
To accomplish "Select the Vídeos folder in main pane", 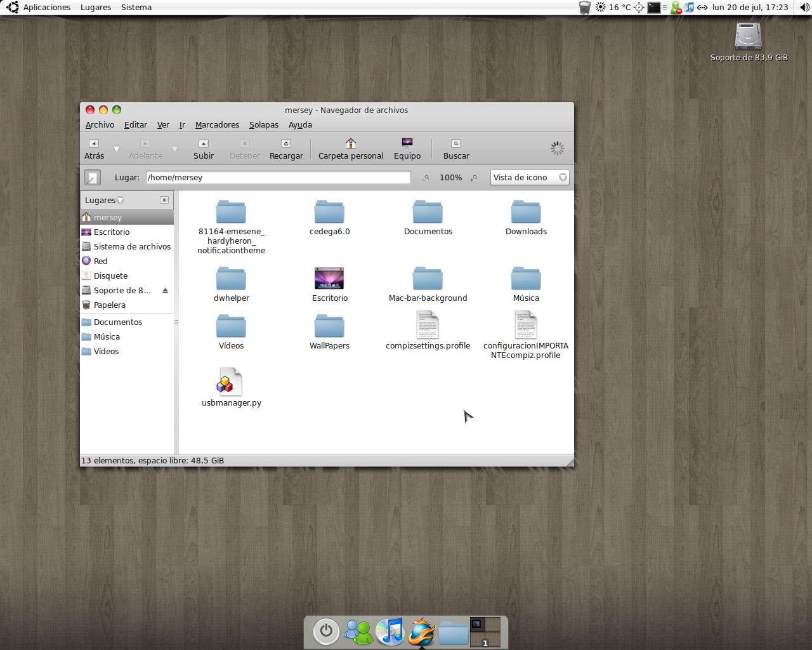I will [x=231, y=331].
